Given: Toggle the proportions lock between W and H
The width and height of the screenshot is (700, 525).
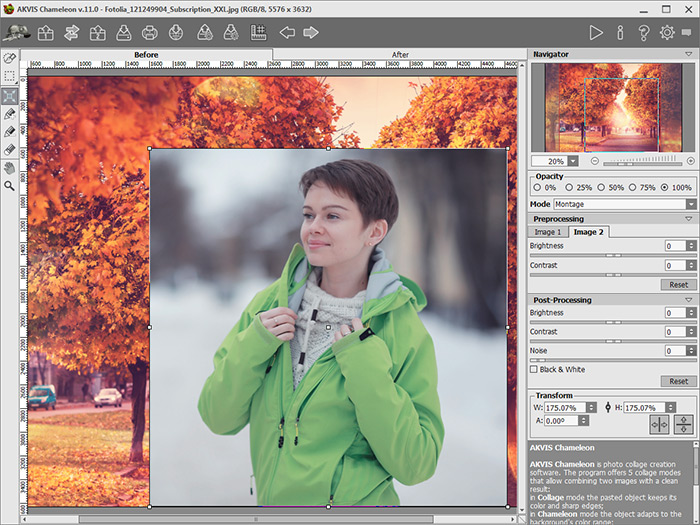Looking at the screenshot, I should (x=608, y=407).
